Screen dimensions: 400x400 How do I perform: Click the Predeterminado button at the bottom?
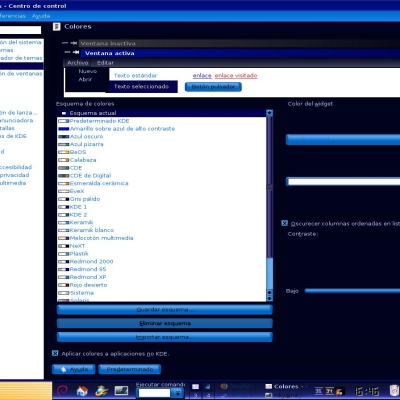pyautogui.click(x=130, y=369)
